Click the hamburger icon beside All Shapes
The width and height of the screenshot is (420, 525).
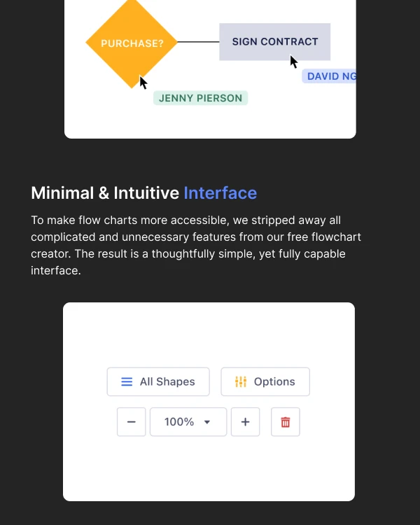click(x=127, y=381)
